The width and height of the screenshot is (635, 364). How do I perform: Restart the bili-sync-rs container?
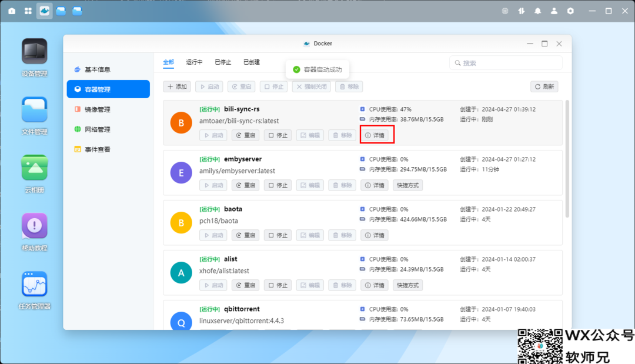tap(245, 135)
